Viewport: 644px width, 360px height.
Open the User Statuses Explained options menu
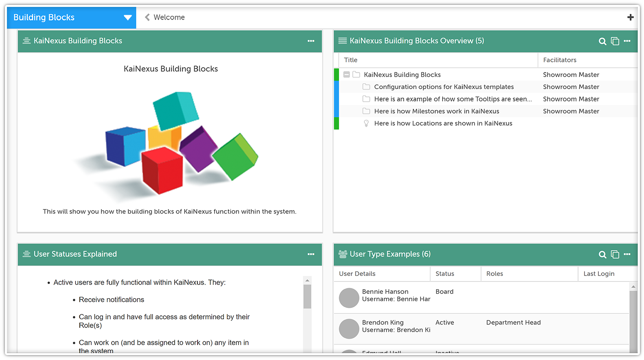coord(311,254)
